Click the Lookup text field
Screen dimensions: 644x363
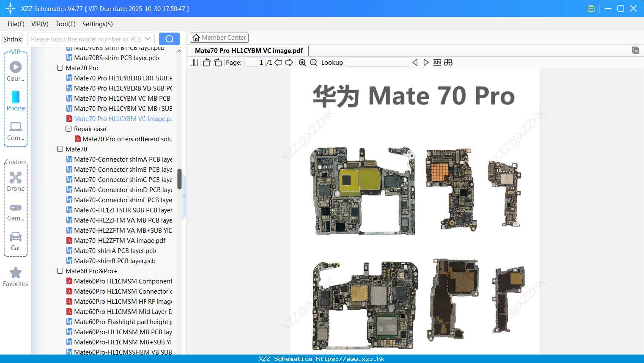coord(377,63)
